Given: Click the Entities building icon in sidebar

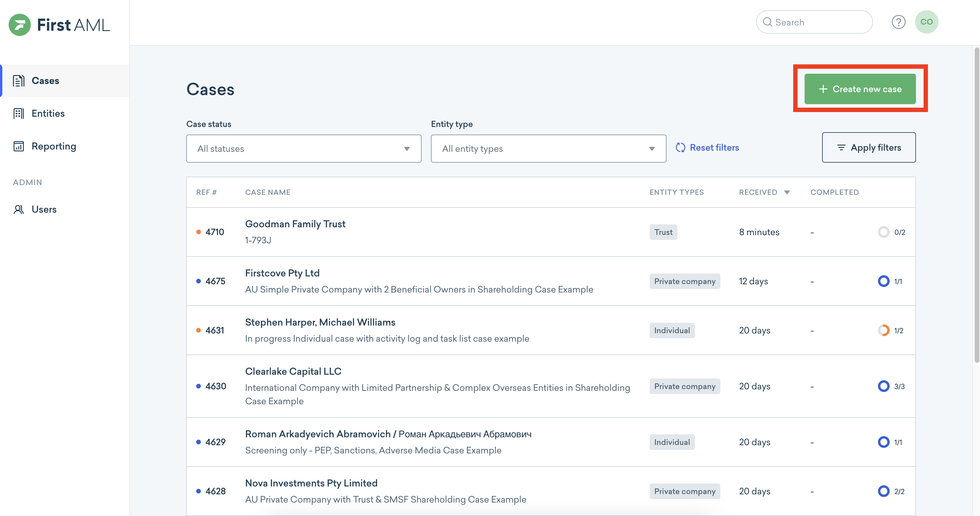Looking at the screenshot, I should (19, 113).
